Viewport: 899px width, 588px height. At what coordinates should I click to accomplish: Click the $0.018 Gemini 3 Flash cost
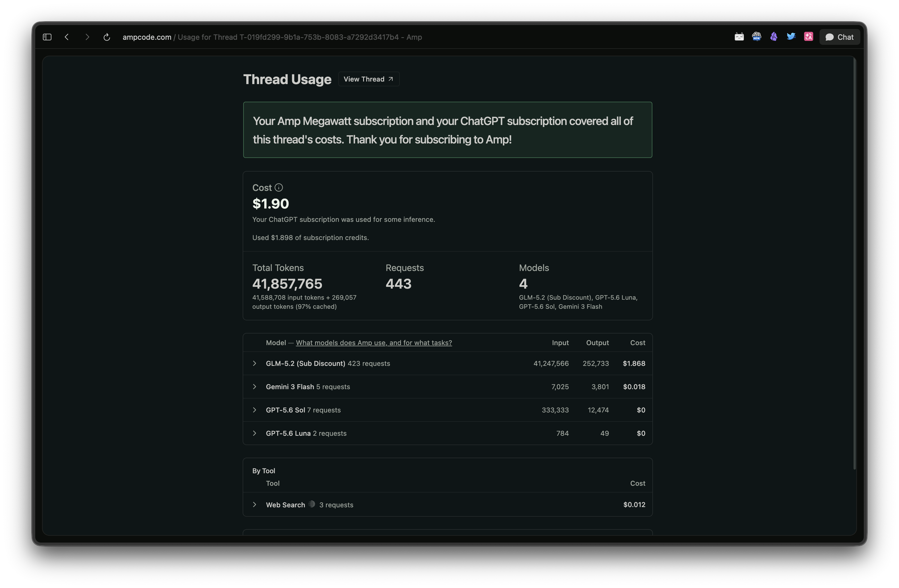(x=634, y=387)
